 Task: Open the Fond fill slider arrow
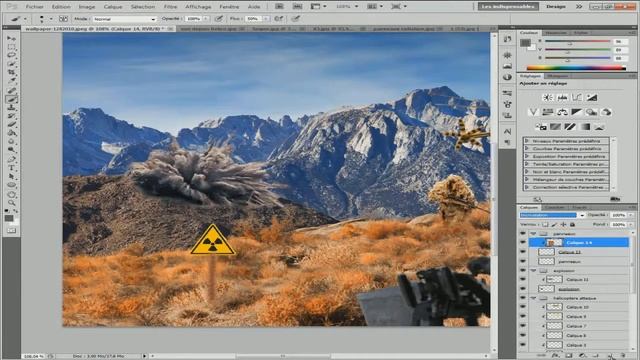[x=631, y=224]
